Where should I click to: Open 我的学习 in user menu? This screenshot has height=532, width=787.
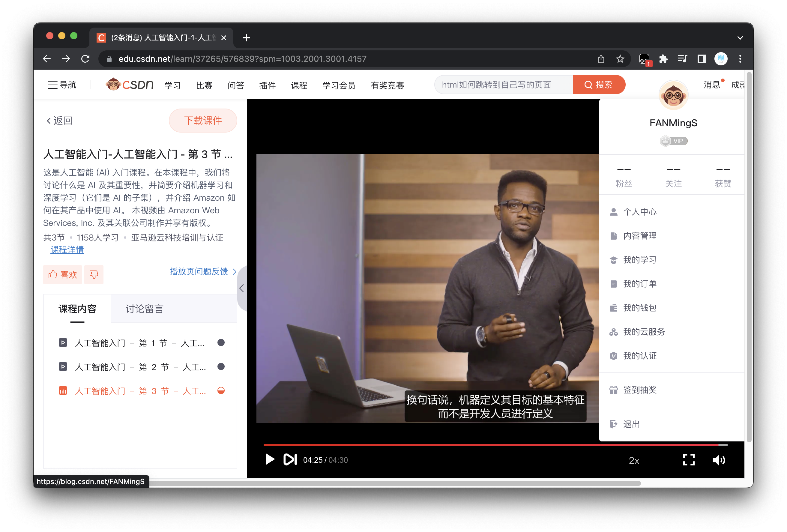pos(640,260)
